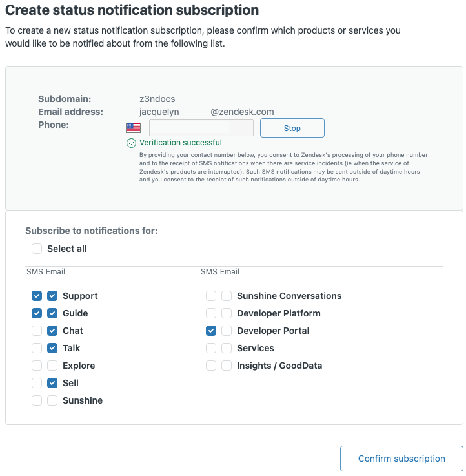The width and height of the screenshot is (466, 476).
Task: Uncheck SMS for Developer Portal
Action: pyautogui.click(x=211, y=331)
